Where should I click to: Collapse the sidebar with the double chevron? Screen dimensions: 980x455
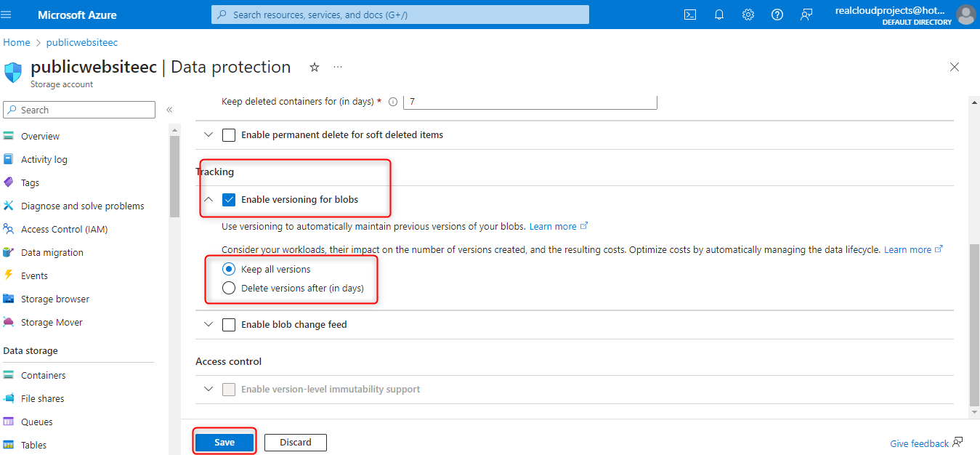(x=169, y=110)
